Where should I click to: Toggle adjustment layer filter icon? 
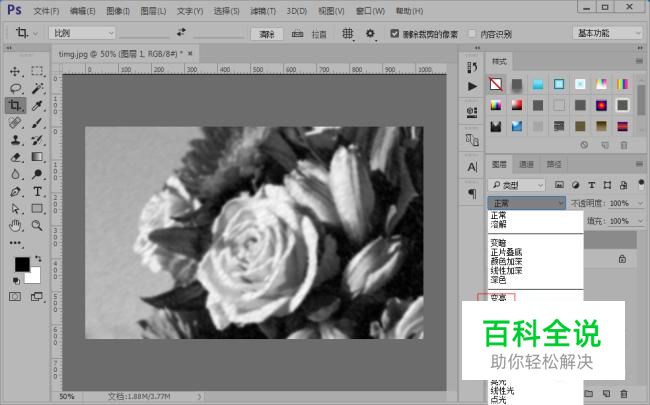tap(575, 185)
